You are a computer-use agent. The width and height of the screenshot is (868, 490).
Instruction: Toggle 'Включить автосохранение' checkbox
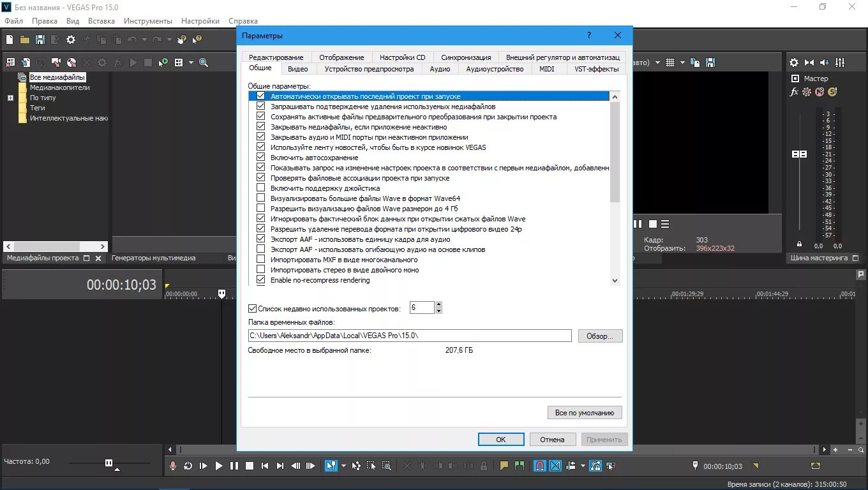260,158
